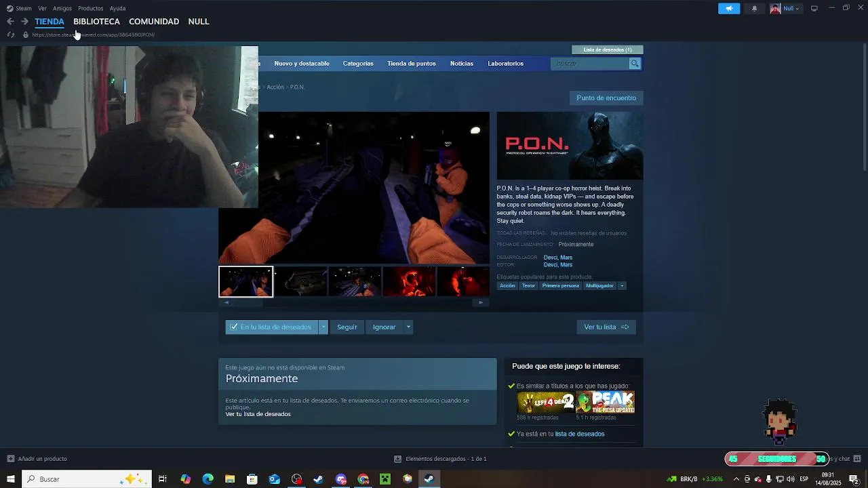Click the Seguir button

click(x=347, y=327)
